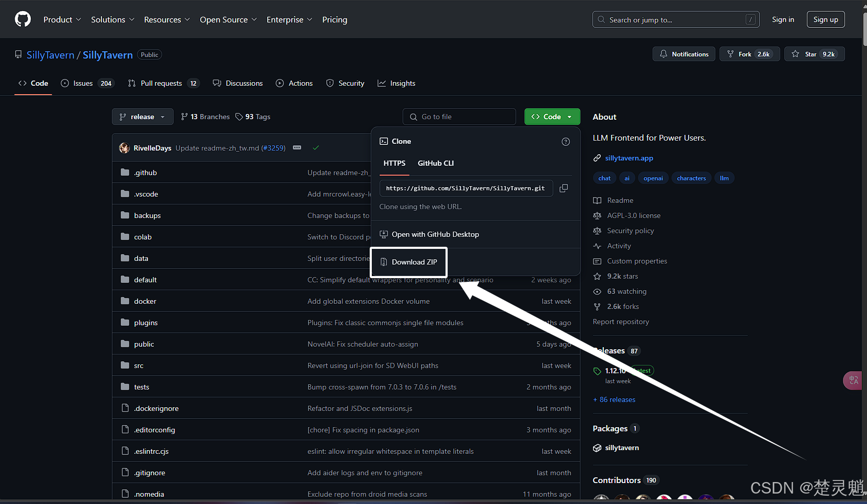Open the backups folder
Screen dimensions: 867x504
[x=147, y=215]
